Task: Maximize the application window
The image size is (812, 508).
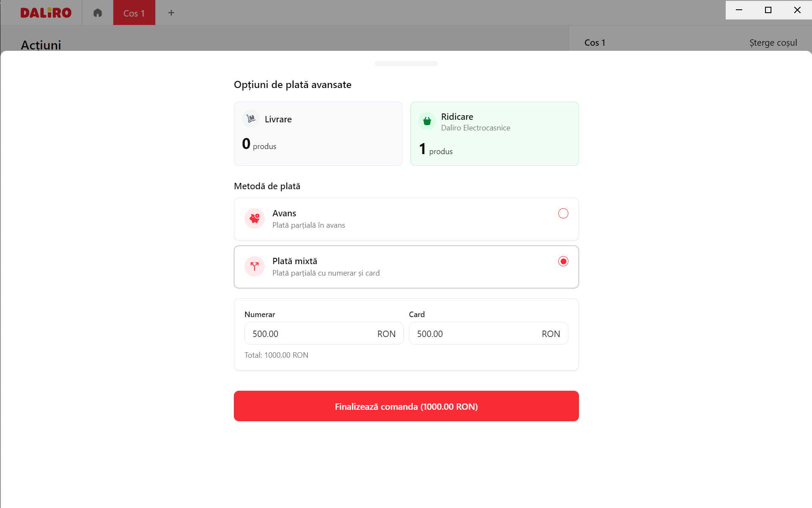Action: click(x=768, y=10)
